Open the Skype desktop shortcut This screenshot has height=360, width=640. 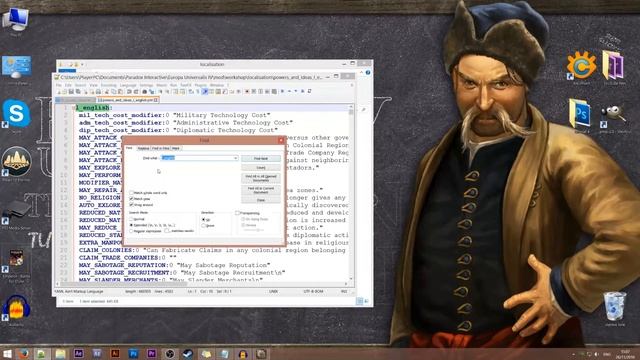(16, 113)
